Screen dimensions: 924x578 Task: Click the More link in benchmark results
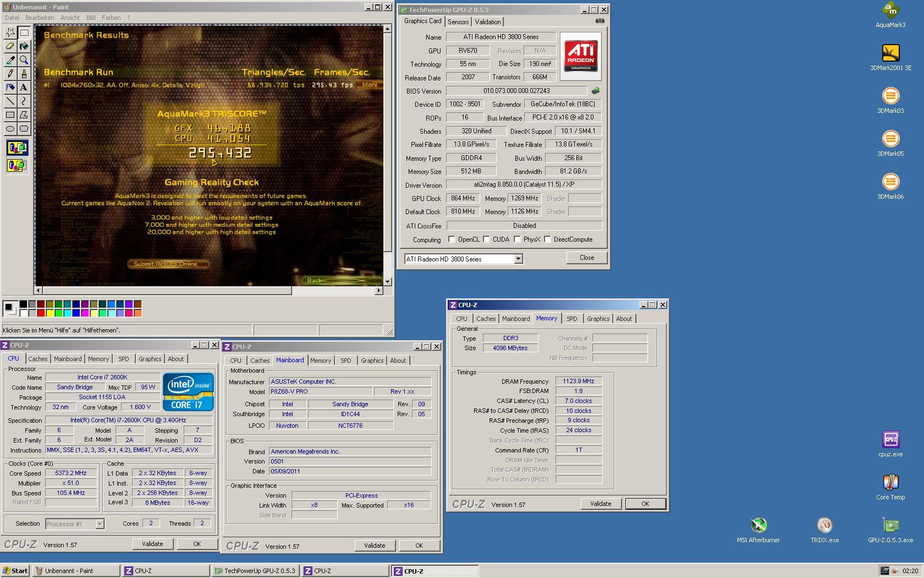370,85
